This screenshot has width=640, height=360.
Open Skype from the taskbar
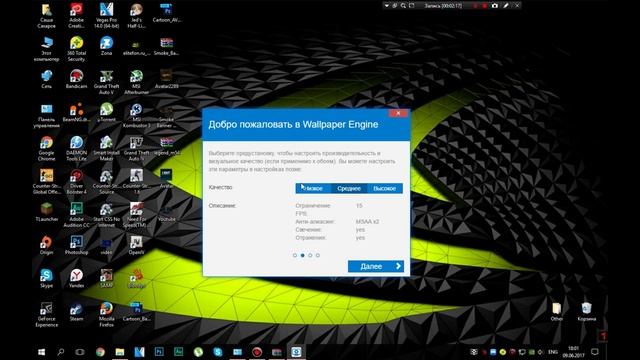click(x=218, y=352)
